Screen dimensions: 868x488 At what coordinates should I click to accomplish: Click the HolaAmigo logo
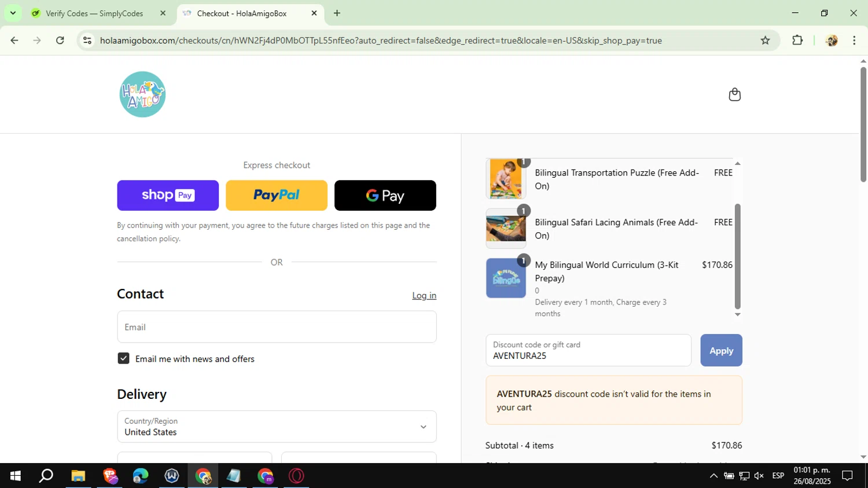pyautogui.click(x=142, y=94)
